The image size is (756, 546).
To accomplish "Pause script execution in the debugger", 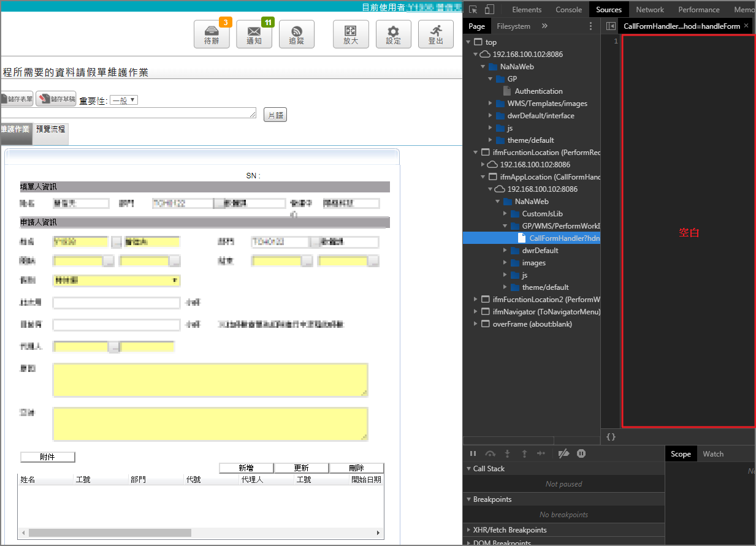I will [x=473, y=453].
